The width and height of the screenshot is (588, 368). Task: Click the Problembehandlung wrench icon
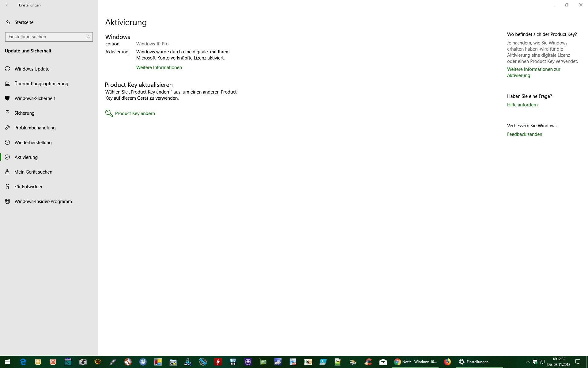[8, 128]
